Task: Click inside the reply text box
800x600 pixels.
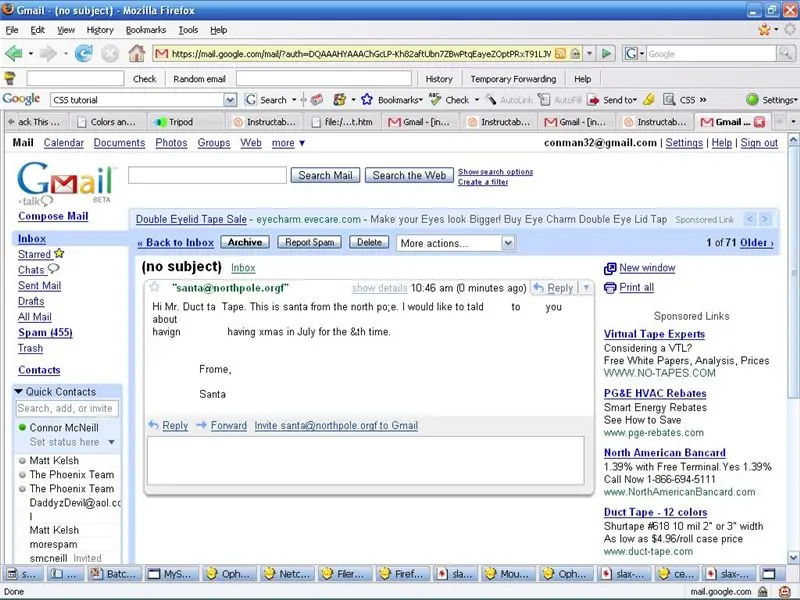Action: pos(366,461)
